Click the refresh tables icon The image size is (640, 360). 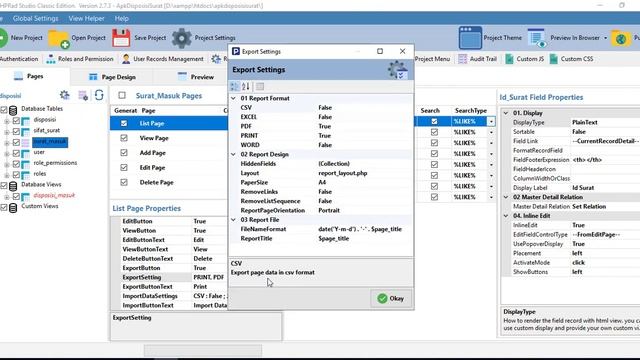click(99, 96)
